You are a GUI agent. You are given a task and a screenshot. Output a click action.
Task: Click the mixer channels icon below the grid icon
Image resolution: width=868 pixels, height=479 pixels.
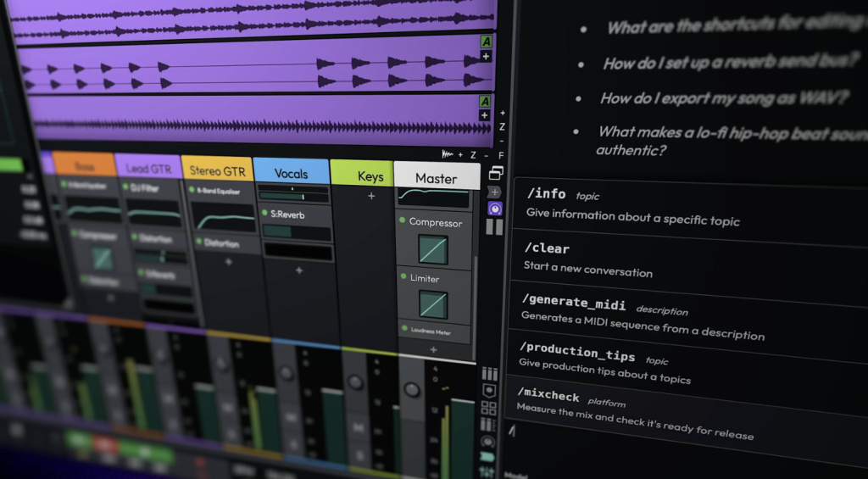[488, 426]
